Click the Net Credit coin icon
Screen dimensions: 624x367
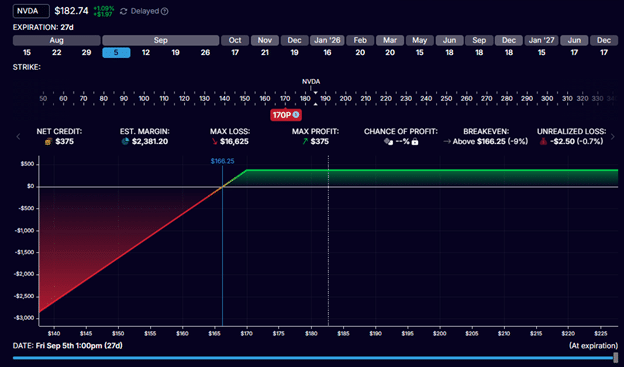pyautogui.click(x=48, y=142)
